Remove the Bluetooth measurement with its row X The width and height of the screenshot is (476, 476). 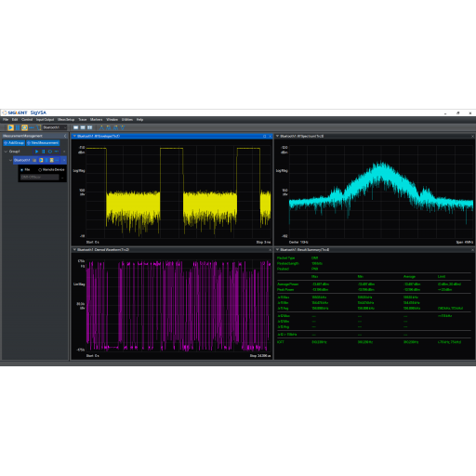coord(64,160)
